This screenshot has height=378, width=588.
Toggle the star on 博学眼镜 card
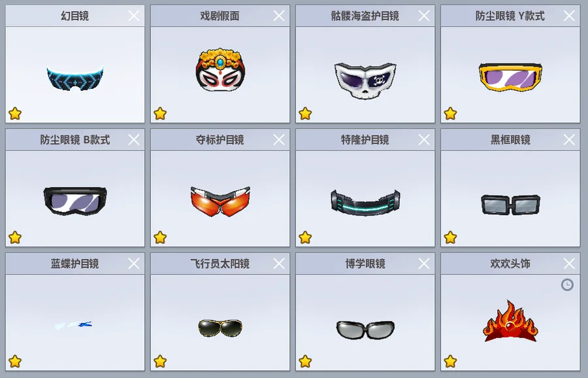[305, 362]
